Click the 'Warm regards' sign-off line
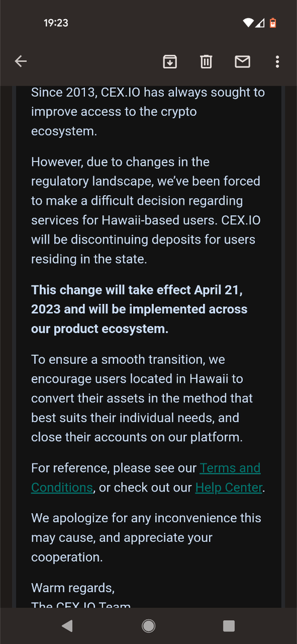297x644 pixels. click(x=73, y=588)
